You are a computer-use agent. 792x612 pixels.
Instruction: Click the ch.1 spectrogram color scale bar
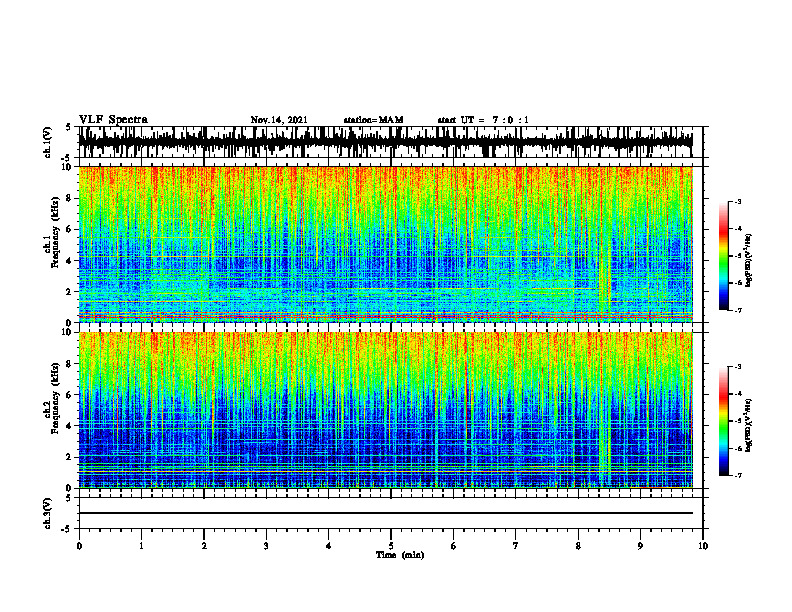(723, 256)
